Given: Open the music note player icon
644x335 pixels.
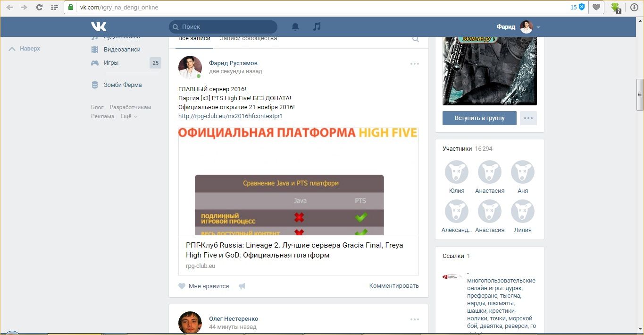Looking at the screenshot, I should tap(317, 27).
